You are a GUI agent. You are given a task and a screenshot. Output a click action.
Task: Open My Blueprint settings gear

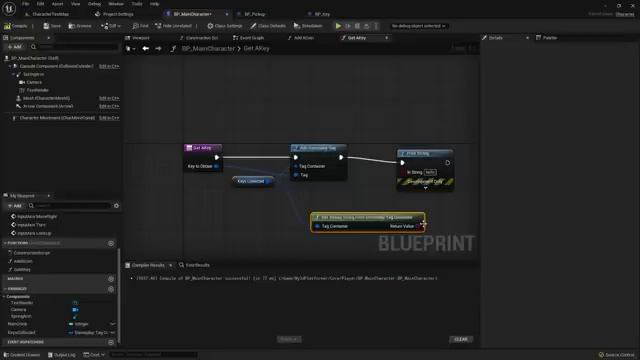pos(116,206)
